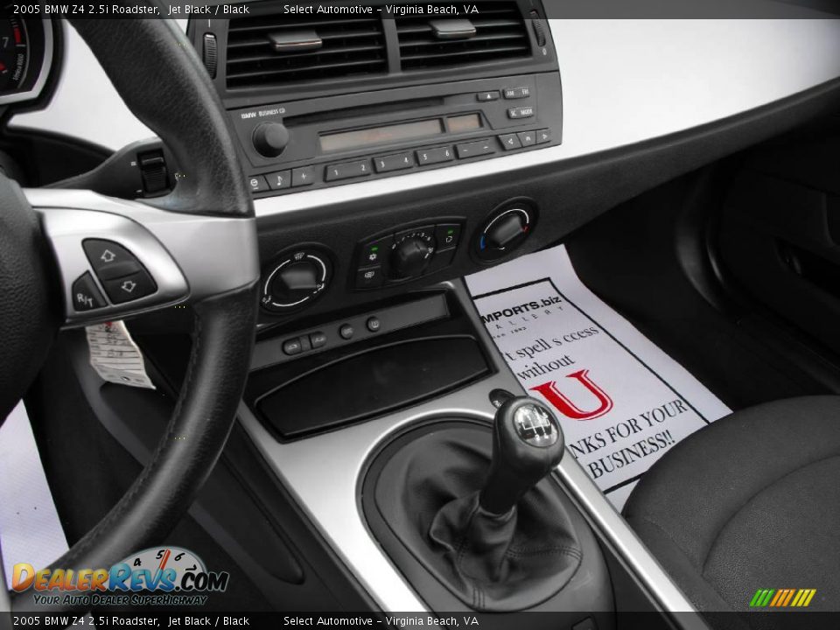Grab the gear shift knob
This screenshot has width=840, height=630.
pos(528,430)
